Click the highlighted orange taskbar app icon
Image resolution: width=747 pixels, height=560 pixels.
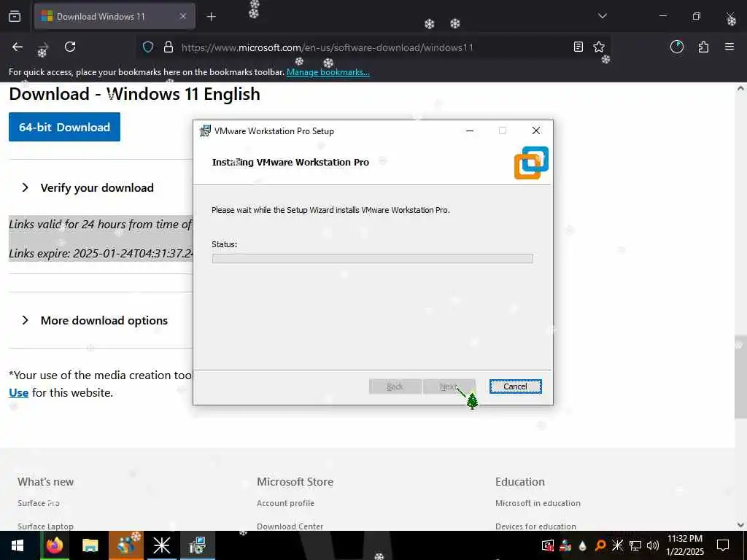click(x=126, y=545)
